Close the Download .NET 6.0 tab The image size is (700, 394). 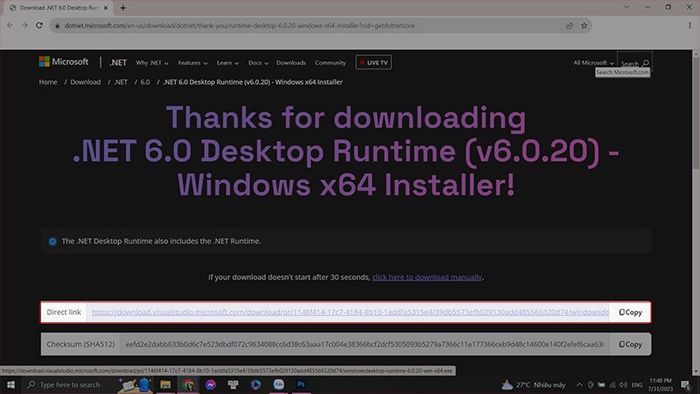[106, 8]
